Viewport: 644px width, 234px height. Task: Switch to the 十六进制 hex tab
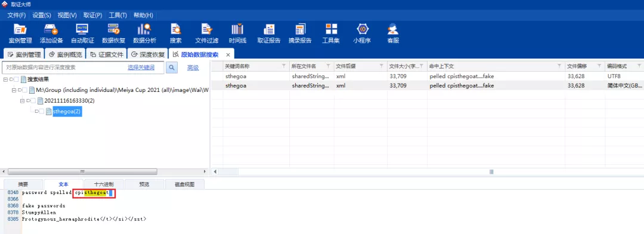[104, 184]
